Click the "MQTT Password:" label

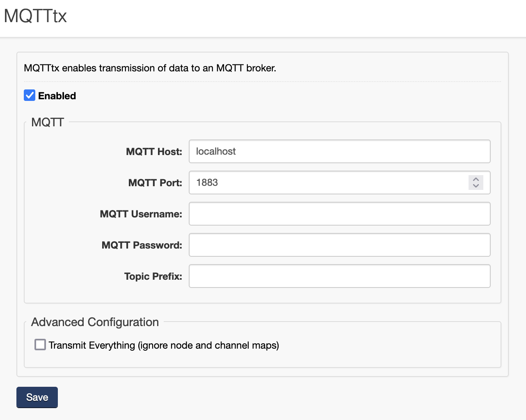142,245
